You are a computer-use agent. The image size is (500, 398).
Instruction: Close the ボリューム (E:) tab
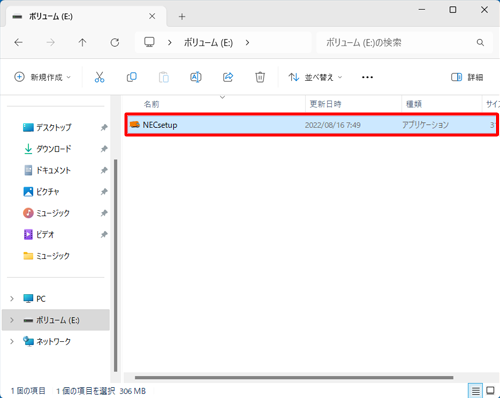point(152,16)
